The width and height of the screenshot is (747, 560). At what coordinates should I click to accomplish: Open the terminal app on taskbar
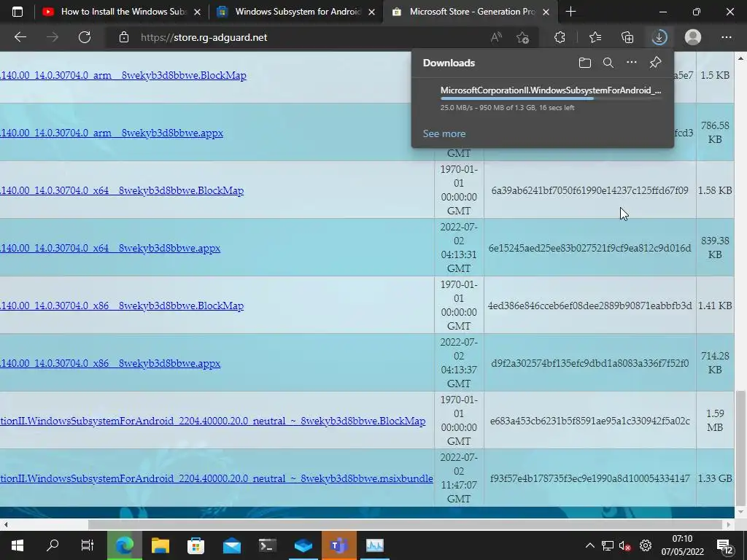tap(268, 545)
